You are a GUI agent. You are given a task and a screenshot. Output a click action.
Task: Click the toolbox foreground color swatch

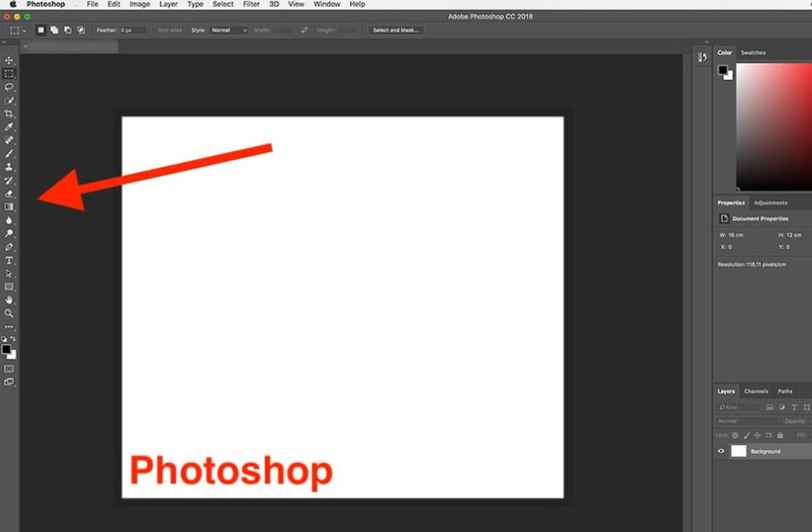coord(6,350)
